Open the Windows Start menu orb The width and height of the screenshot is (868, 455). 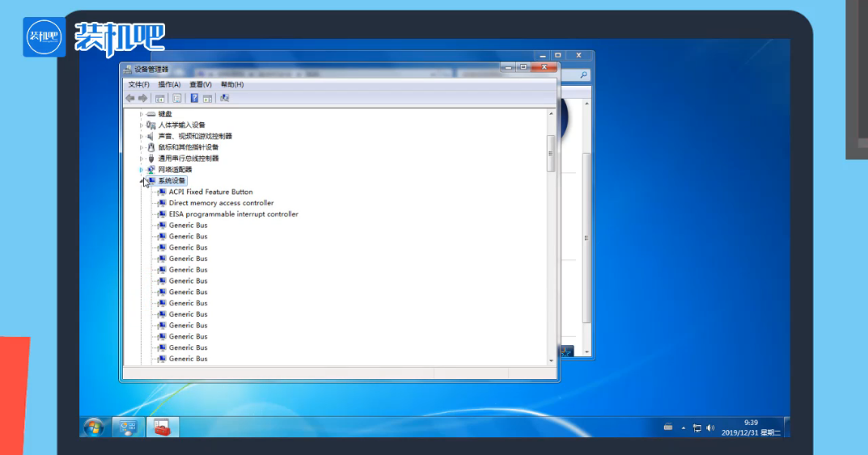pyautogui.click(x=94, y=428)
